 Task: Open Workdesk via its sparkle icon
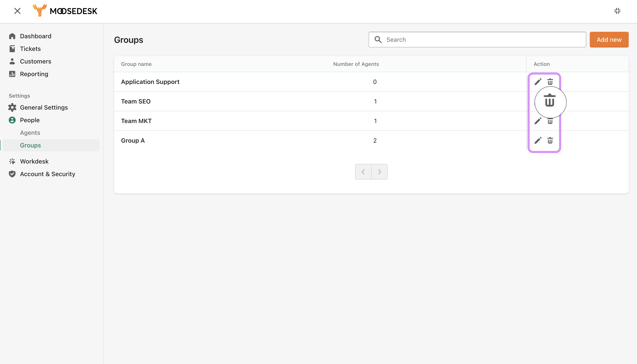[12, 162]
